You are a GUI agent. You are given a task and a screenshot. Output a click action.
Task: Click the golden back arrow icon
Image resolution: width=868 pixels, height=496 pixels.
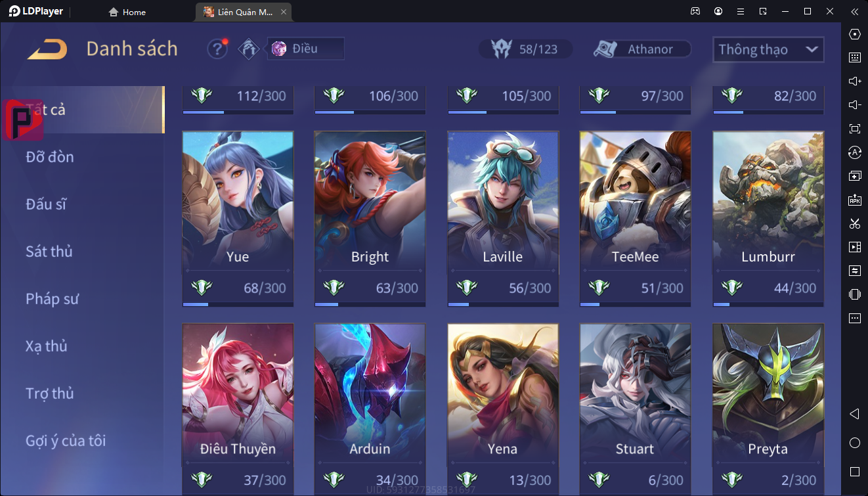(47, 49)
